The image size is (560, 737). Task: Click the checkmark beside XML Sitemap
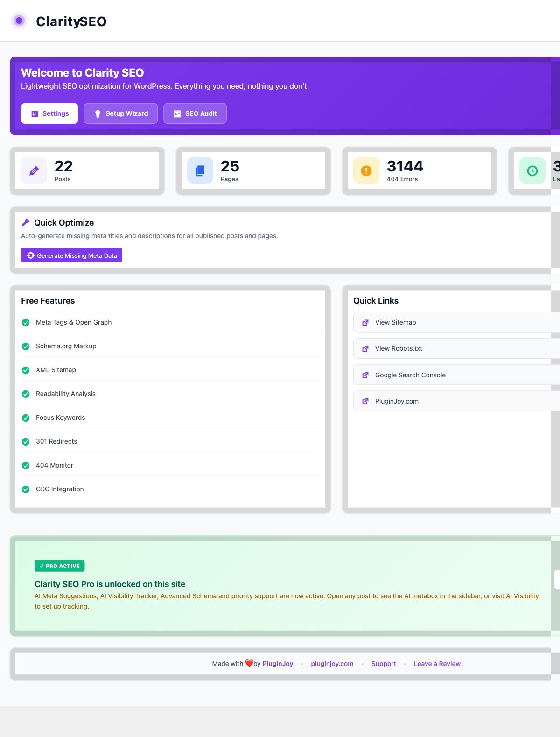(x=26, y=370)
